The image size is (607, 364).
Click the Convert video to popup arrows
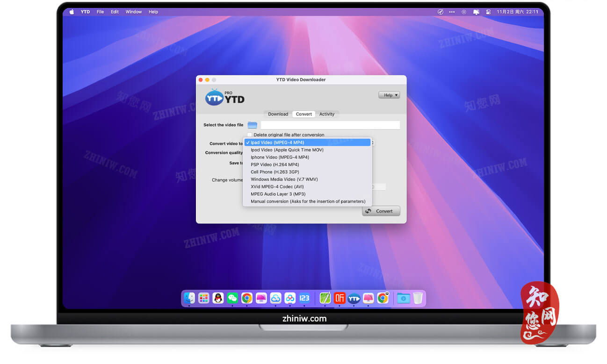[x=372, y=143]
